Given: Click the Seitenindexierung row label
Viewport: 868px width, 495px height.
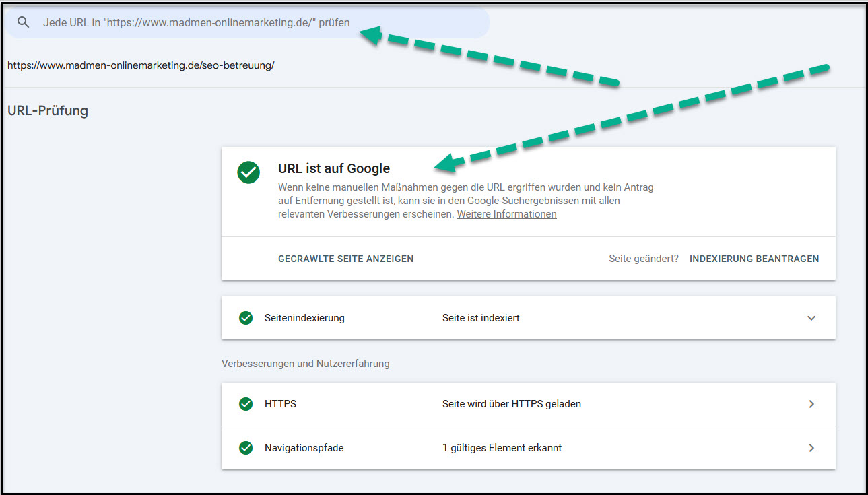Looking at the screenshot, I should coord(304,318).
